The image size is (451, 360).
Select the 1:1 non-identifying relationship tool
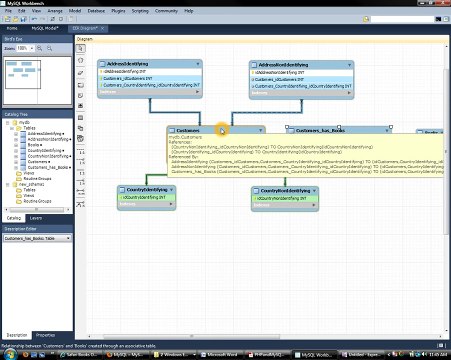coord(81,152)
